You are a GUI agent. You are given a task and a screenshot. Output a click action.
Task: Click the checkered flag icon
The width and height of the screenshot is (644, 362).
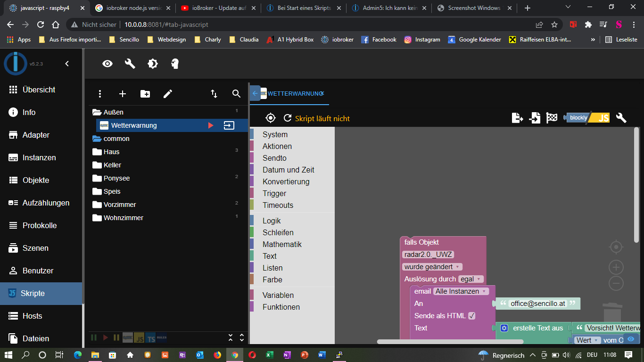552,118
